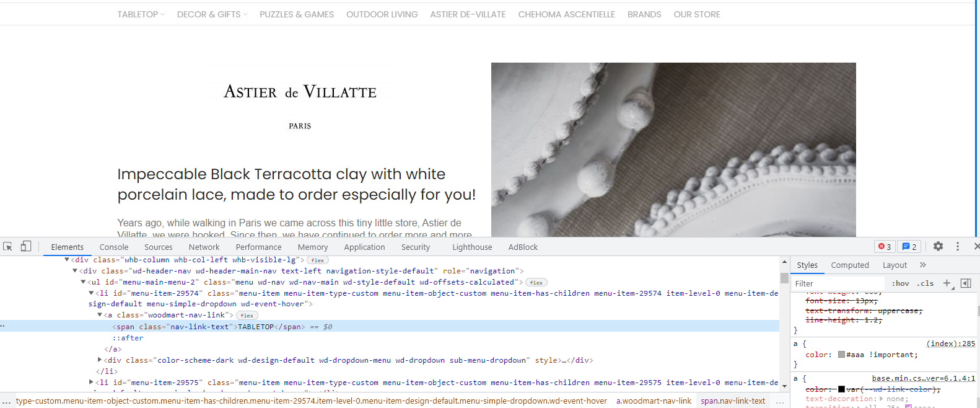This screenshot has height=408, width=980.
Task: Click flex badge on ul menu-main-menu-2
Action: tap(536, 282)
